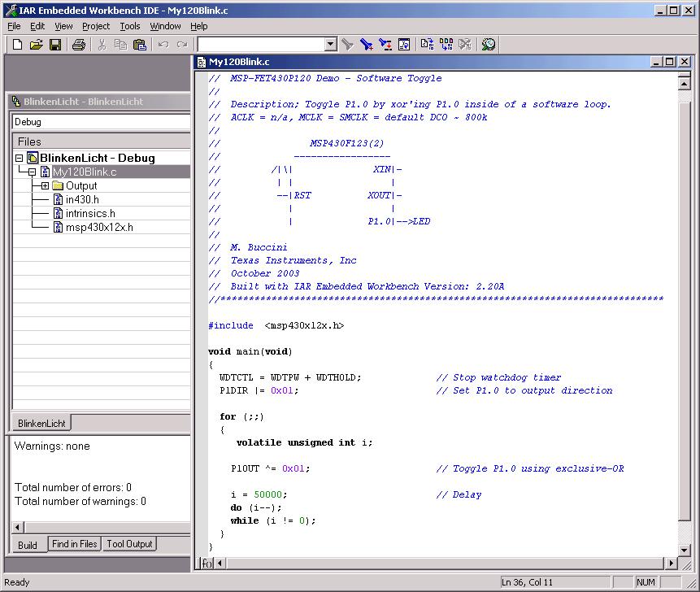Compile the current file with the Compile icon
The height and width of the screenshot is (592, 700).
tap(427, 44)
